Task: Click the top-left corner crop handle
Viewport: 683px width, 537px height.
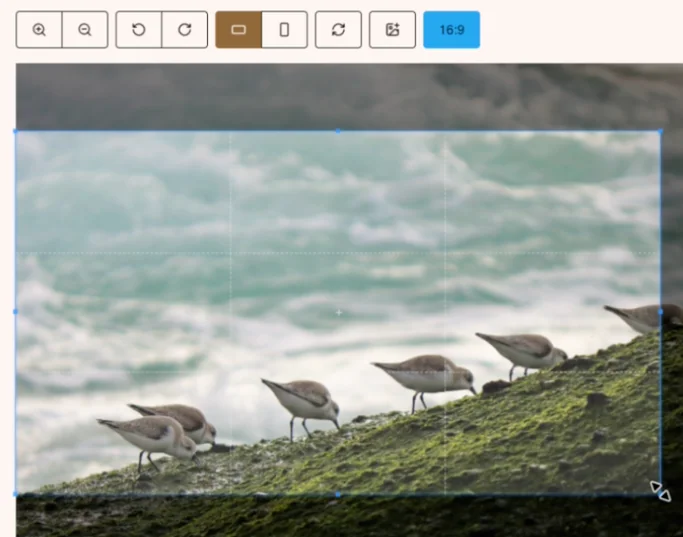Action: coord(16,131)
